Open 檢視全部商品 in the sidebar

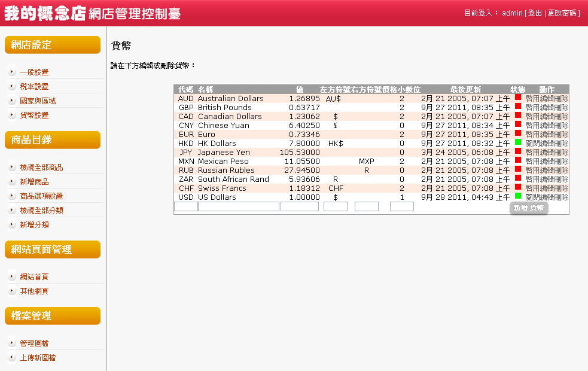tap(41, 167)
